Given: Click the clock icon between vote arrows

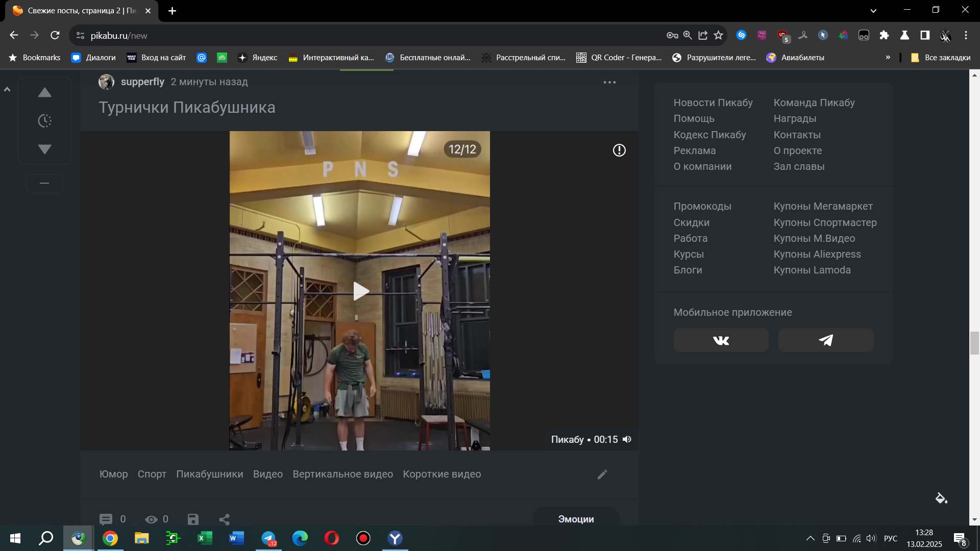Looking at the screenshot, I should click(x=45, y=121).
